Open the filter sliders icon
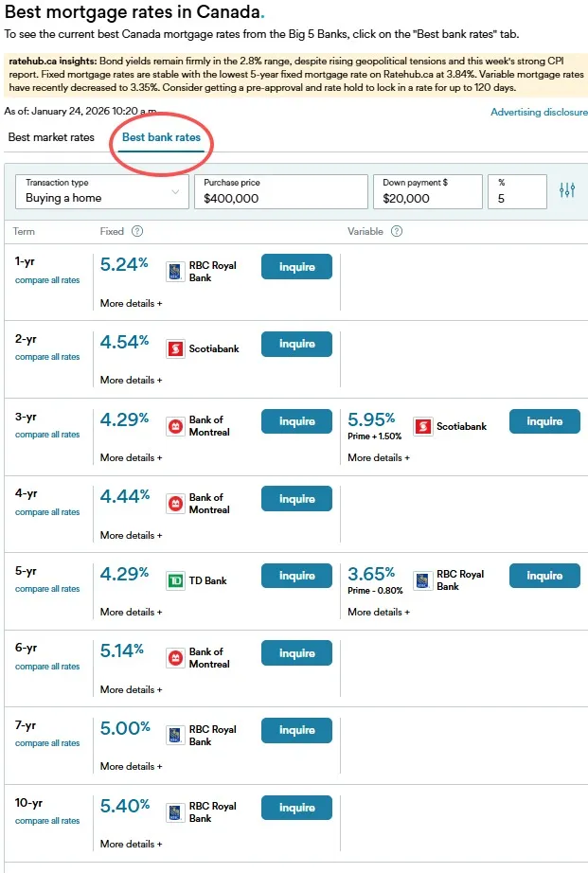This screenshot has width=588, height=873. (567, 190)
